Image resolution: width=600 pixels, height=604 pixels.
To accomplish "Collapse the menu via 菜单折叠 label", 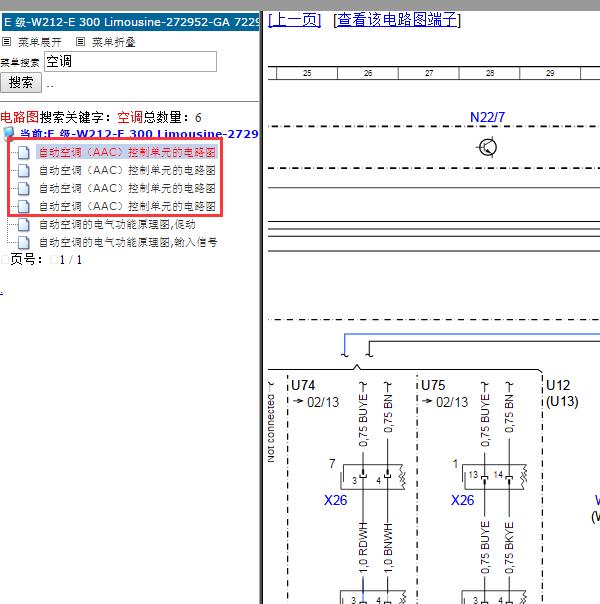I will (114, 42).
